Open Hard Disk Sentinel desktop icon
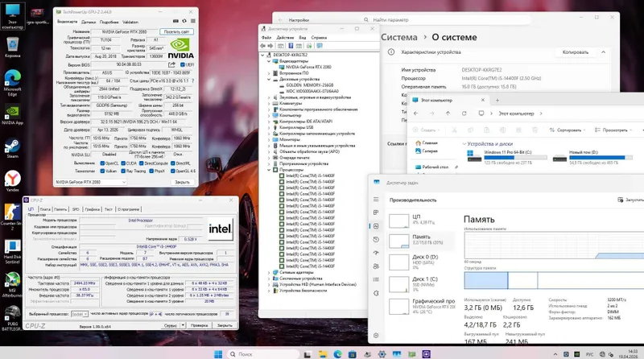The width and height of the screenshot is (644, 359). pos(12,251)
